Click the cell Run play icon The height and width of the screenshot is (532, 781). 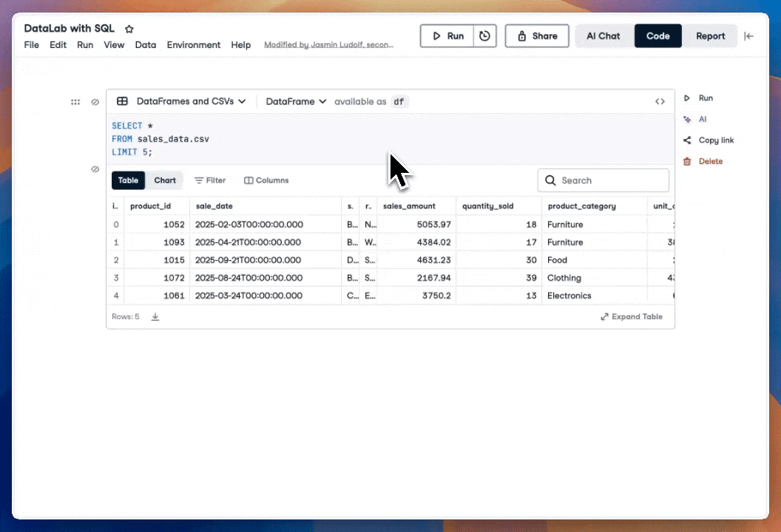point(687,98)
